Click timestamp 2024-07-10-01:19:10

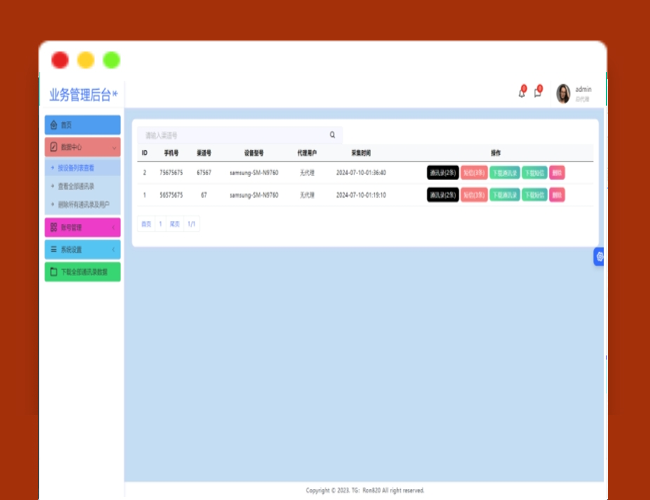[361, 195]
